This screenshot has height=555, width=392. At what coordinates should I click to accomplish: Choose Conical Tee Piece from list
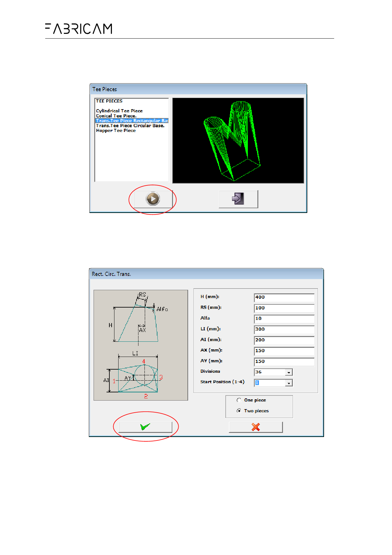(116, 116)
